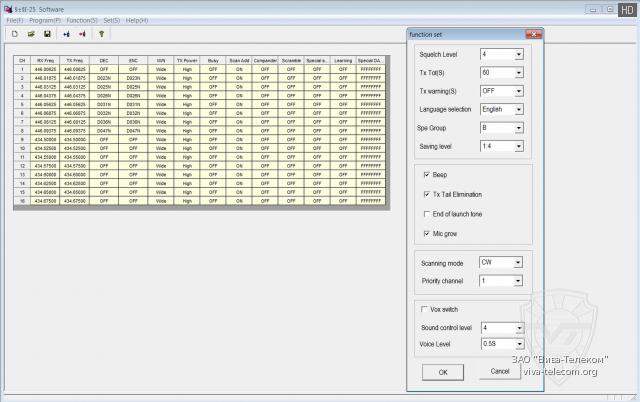Open the Language selection dropdown
The image size is (640, 402).
pos(519,109)
